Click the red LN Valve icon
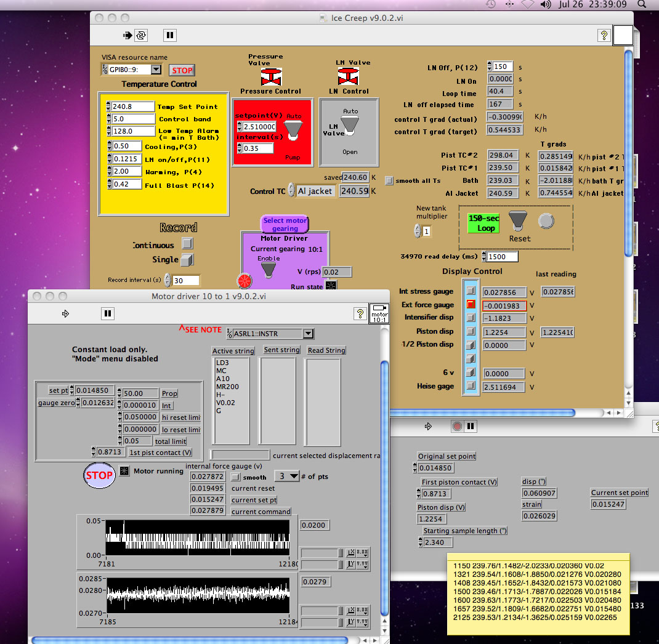 348,76
